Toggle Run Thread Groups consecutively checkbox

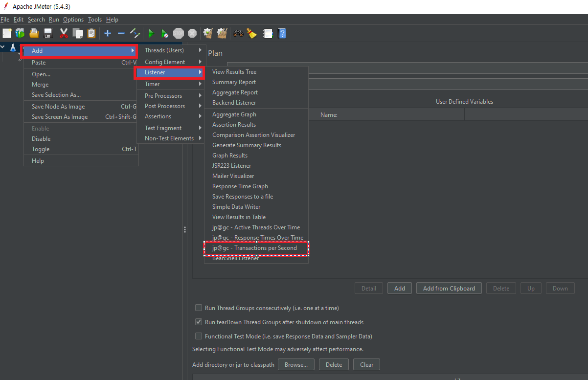(199, 308)
